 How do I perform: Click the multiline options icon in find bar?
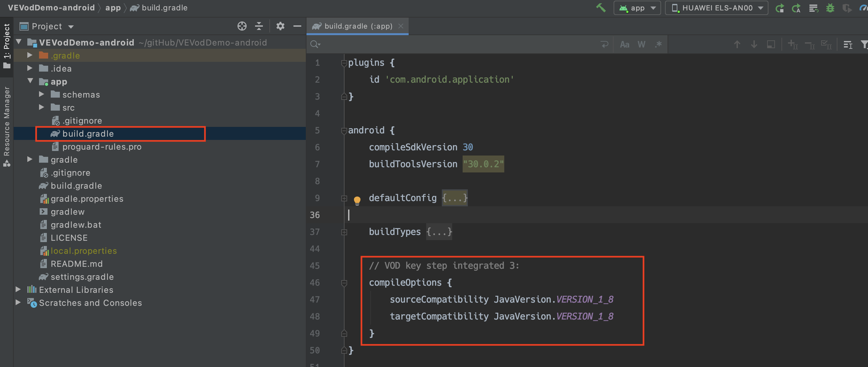[848, 44]
